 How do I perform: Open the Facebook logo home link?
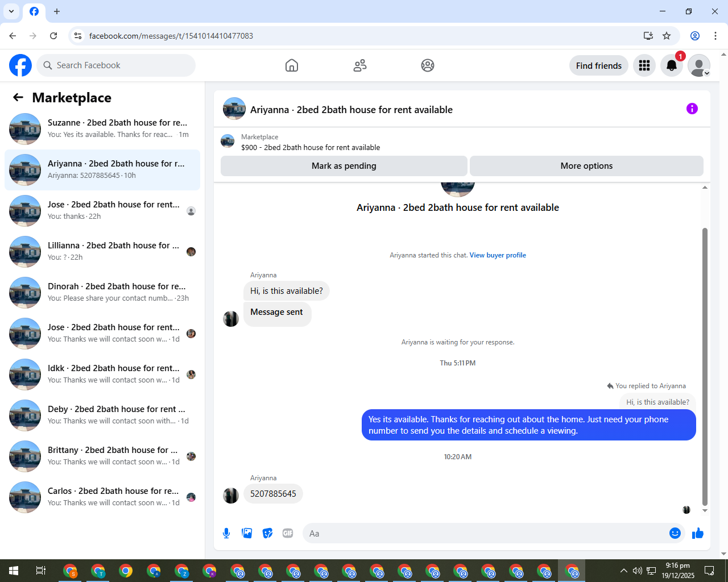[20, 65]
